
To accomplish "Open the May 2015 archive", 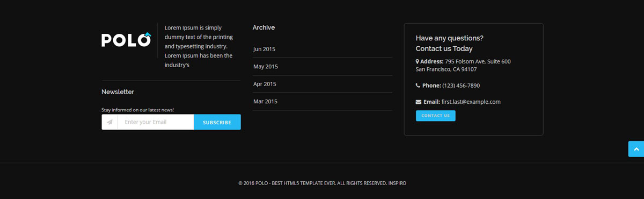I will click(266, 67).
